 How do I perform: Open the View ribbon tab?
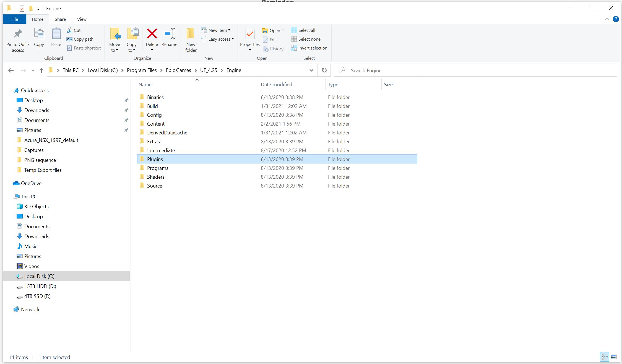coord(82,19)
